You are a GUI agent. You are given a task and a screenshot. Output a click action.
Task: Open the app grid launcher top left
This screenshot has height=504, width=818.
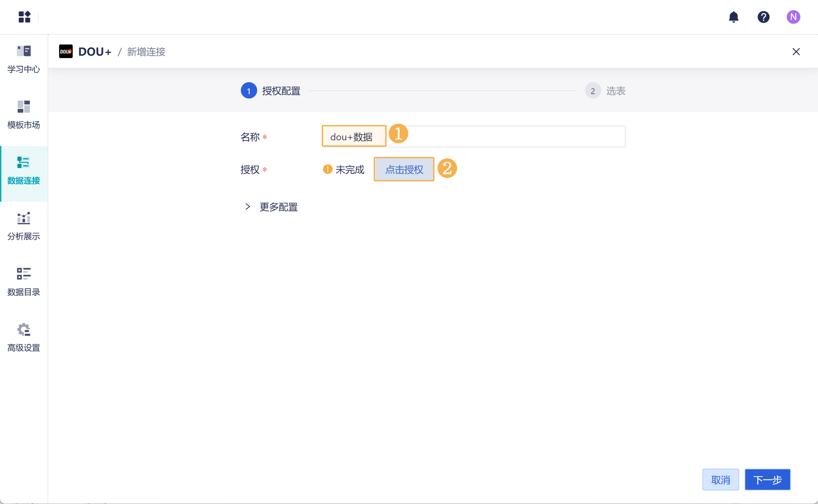(x=24, y=17)
